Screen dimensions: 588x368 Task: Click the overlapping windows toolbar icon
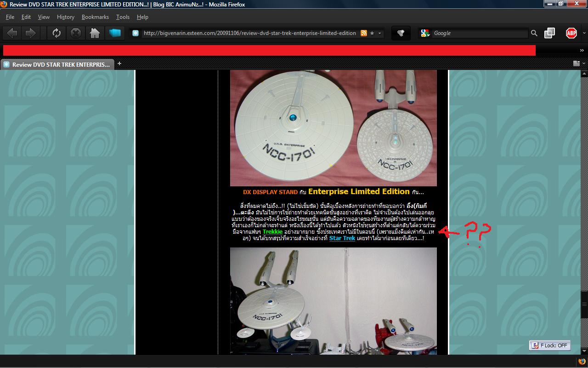pyautogui.click(x=549, y=33)
